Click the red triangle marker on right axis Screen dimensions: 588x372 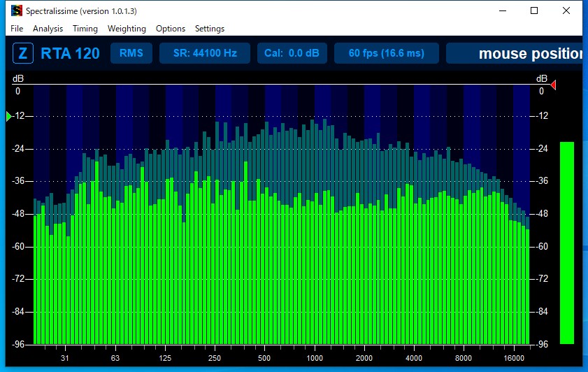point(553,85)
